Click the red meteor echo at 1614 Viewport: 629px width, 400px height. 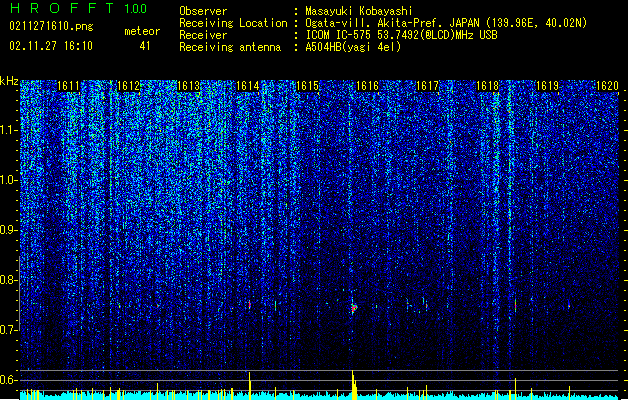coord(250,305)
